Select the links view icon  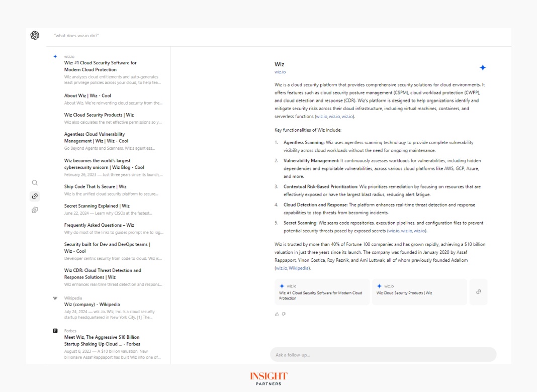tap(35, 197)
